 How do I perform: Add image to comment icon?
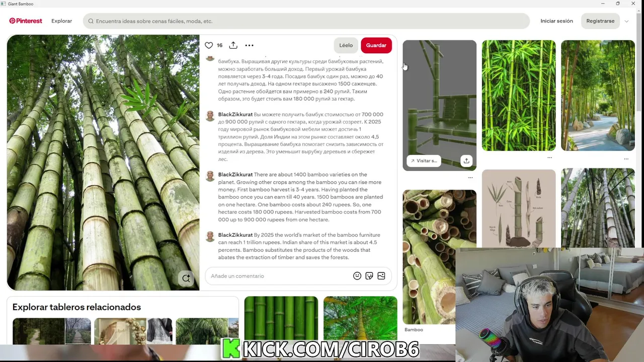click(x=381, y=276)
